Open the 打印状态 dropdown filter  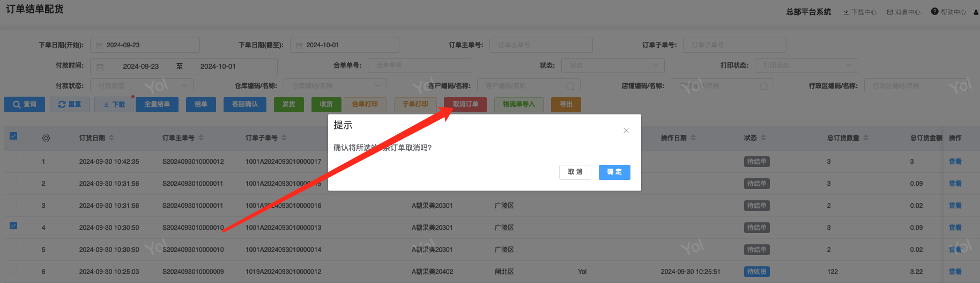click(806, 66)
